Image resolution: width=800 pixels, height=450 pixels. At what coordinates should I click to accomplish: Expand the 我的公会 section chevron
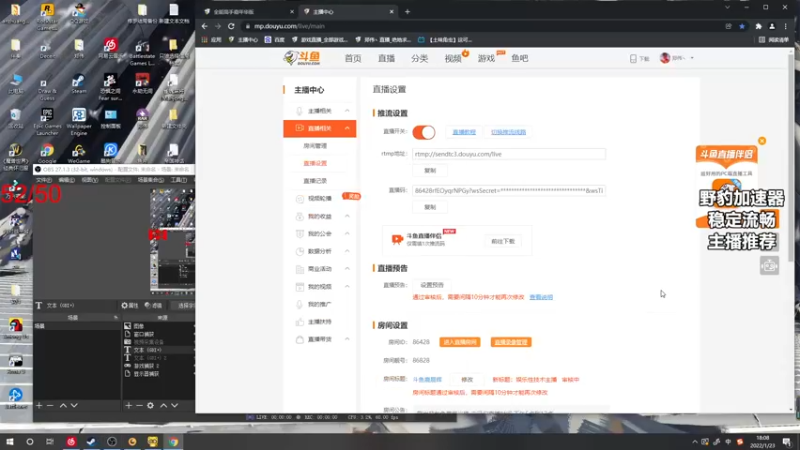347,234
